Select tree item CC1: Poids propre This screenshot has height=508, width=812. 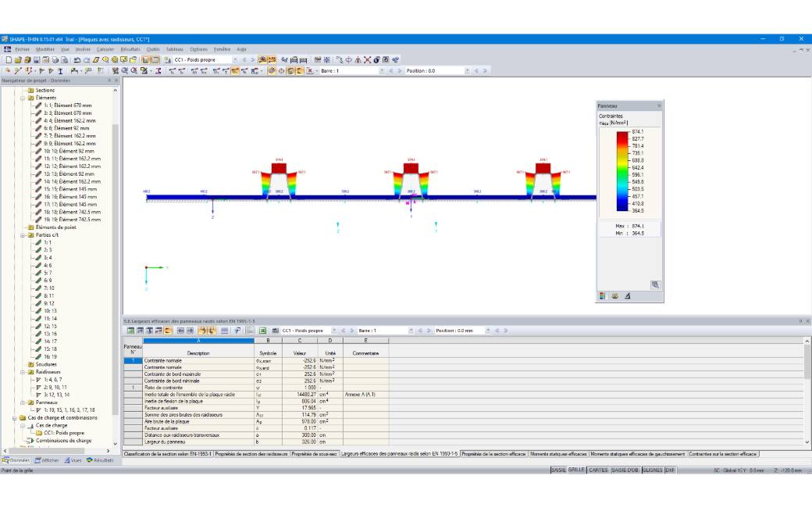[64, 433]
